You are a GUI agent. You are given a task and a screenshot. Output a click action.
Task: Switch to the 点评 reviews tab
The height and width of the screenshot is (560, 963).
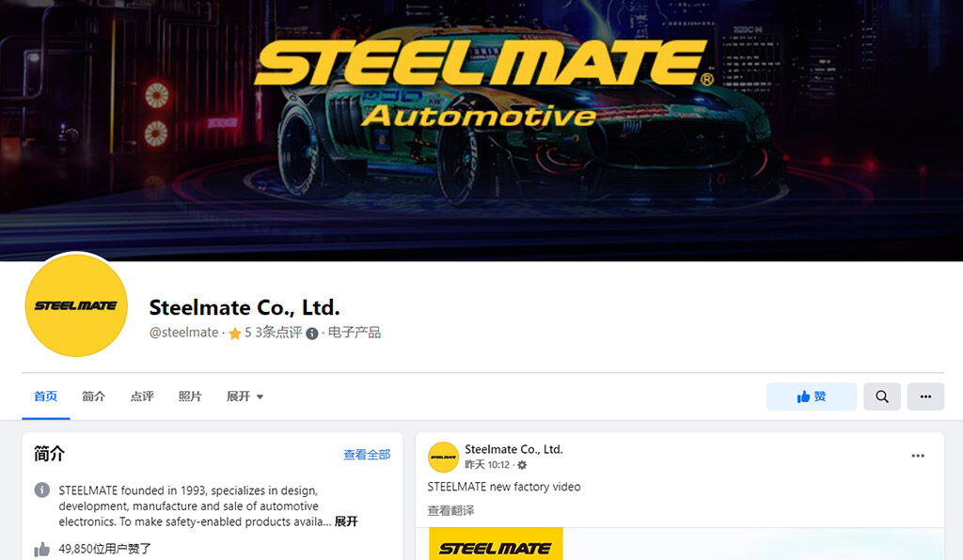(142, 397)
